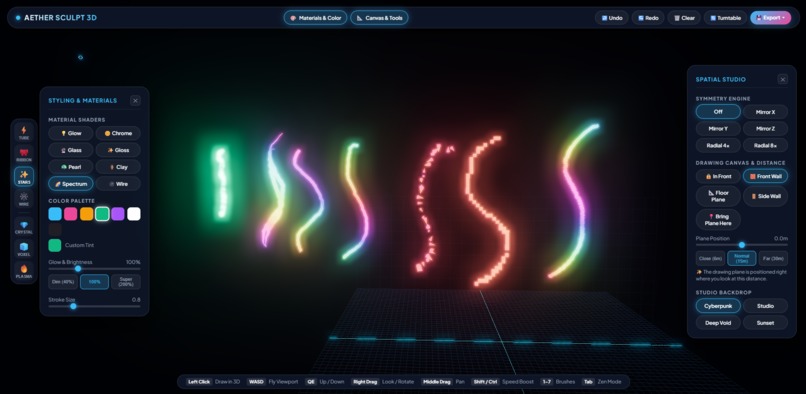This screenshot has width=806, height=394.
Task: Open the Canvas & Tools tab
Action: [379, 17]
